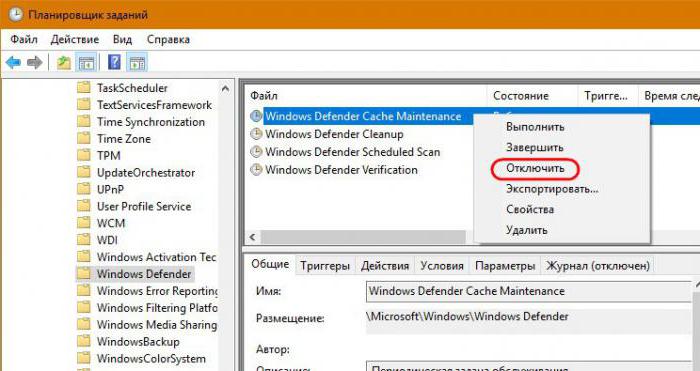
Task: Switch to the Общие tab
Action: click(270, 264)
